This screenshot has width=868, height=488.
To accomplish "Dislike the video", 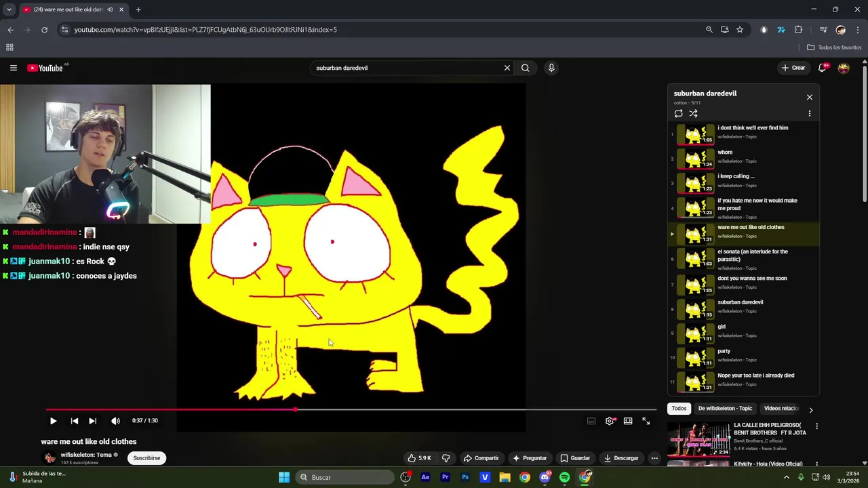I will point(446,458).
